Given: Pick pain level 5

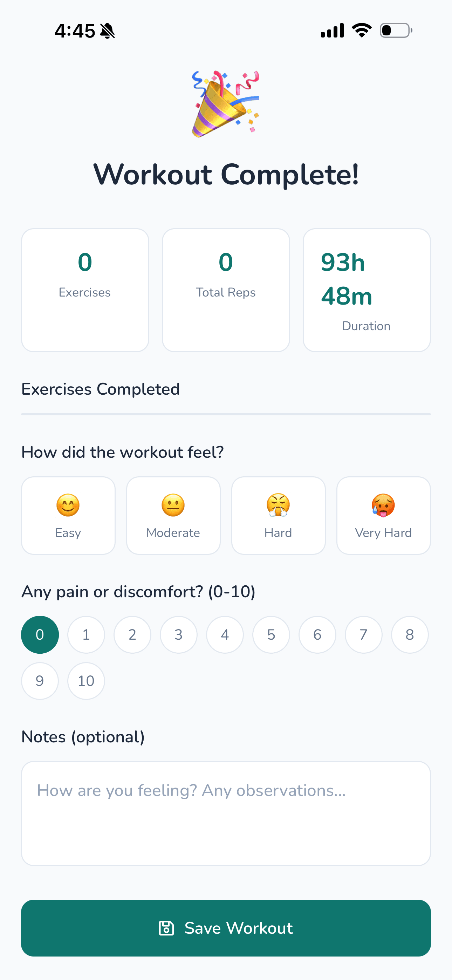Looking at the screenshot, I should tap(271, 634).
